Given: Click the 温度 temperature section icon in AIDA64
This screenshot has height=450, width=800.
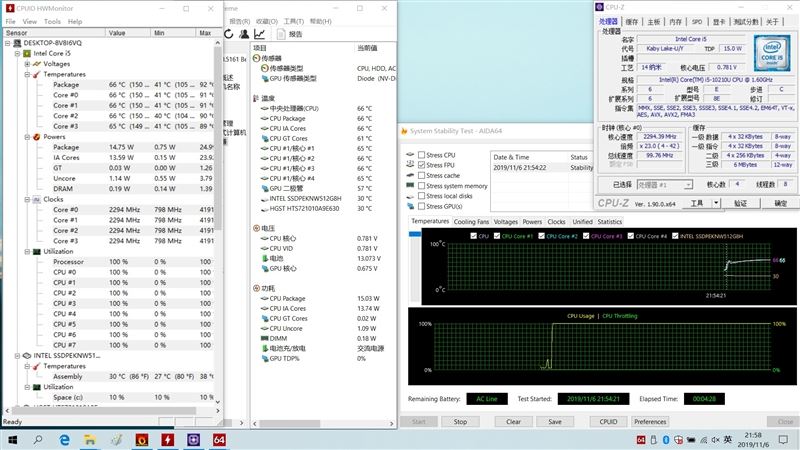Looking at the screenshot, I should pyautogui.click(x=257, y=98).
